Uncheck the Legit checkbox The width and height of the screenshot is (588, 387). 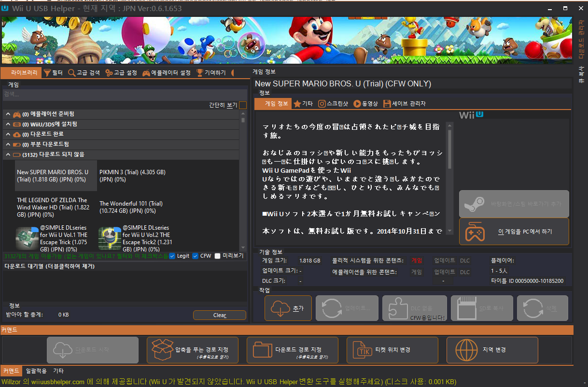(172, 256)
